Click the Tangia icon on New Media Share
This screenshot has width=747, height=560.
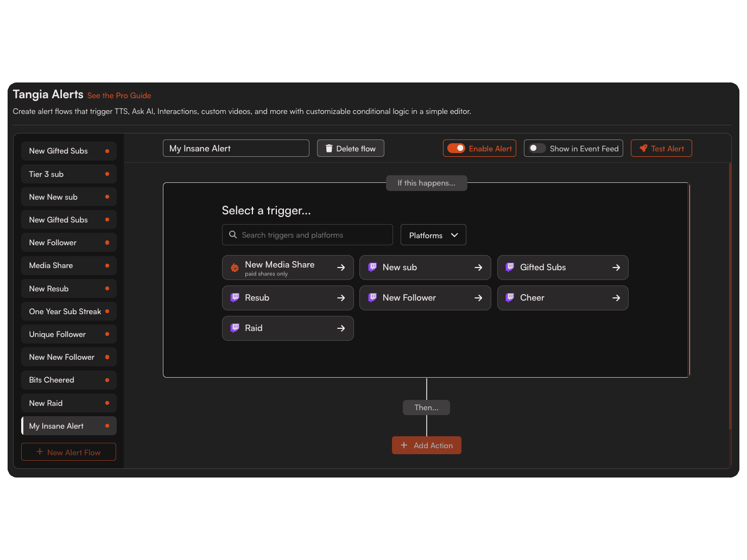point(235,268)
